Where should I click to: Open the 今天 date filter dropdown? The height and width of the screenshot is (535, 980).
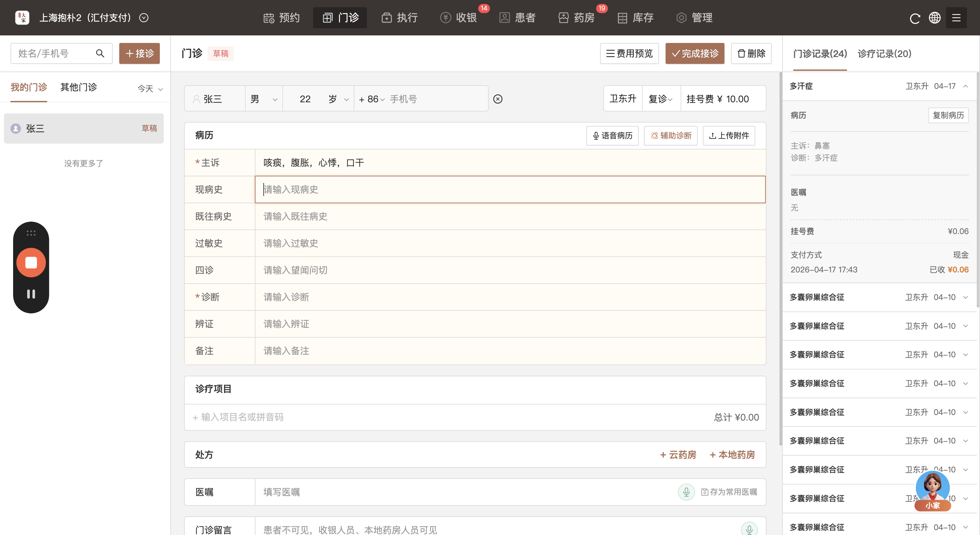tap(150, 89)
